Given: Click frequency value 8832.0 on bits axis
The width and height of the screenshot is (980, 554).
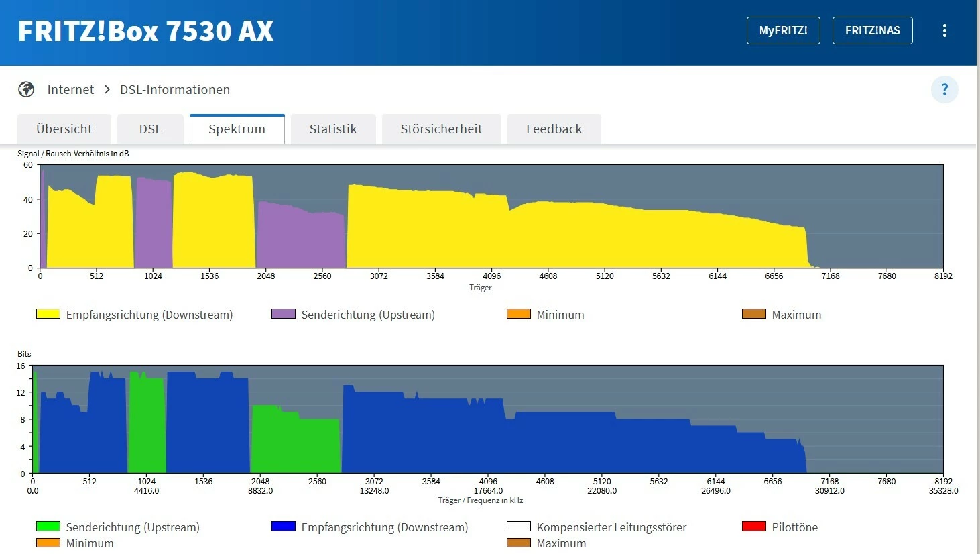Looking at the screenshot, I should tap(261, 491).
